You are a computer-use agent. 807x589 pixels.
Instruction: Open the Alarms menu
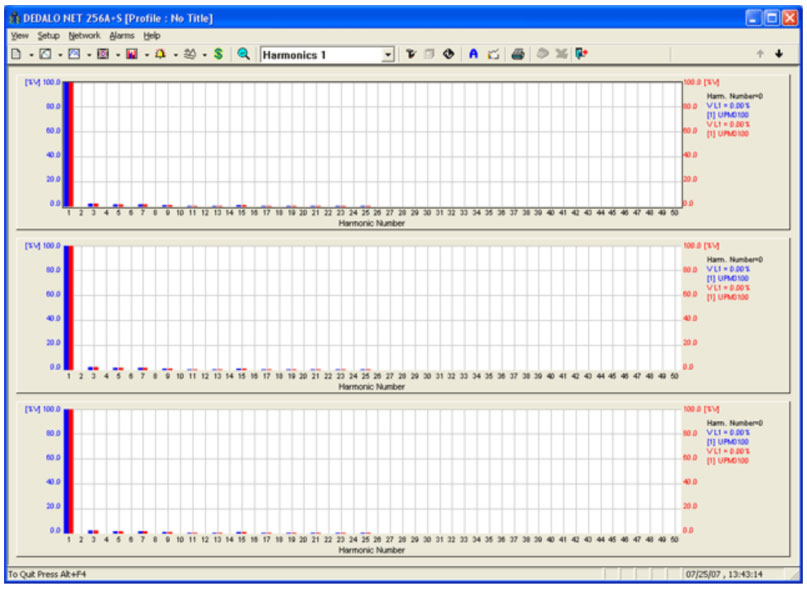121,35
